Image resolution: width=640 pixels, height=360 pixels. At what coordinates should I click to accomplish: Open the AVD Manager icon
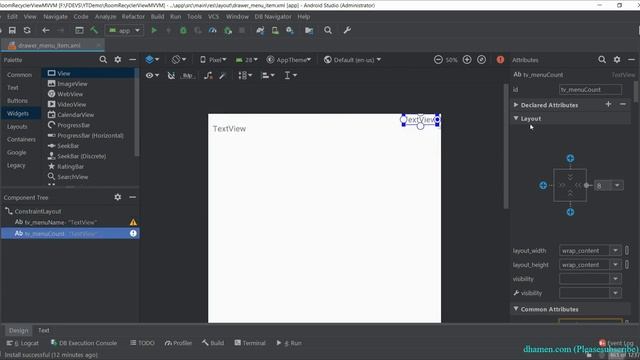tap(275, 31)
